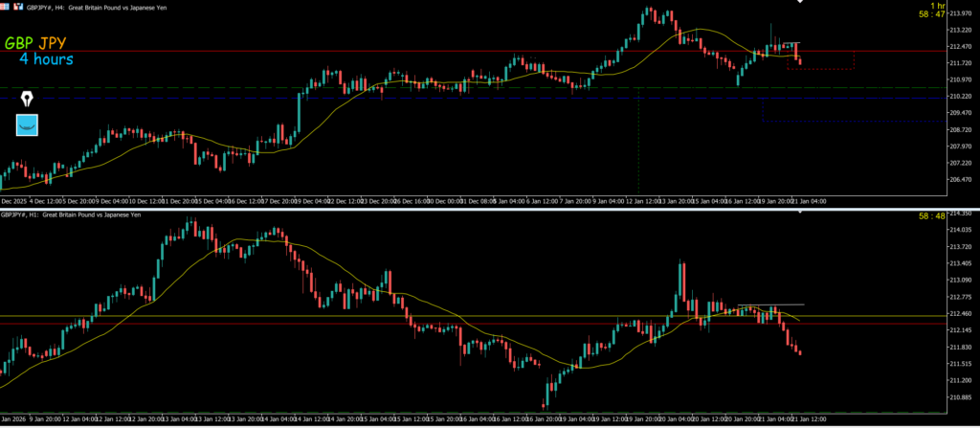This screenshot has width=980, height=428.
Task: Click the '58 : 48' countdown on the H1 chart
Action: pyautogui.click(x=932, y=216)
